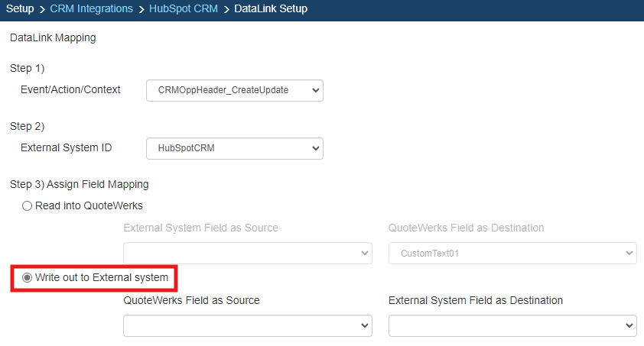Select the Write out to External system radio

click(x=28, y=277)
